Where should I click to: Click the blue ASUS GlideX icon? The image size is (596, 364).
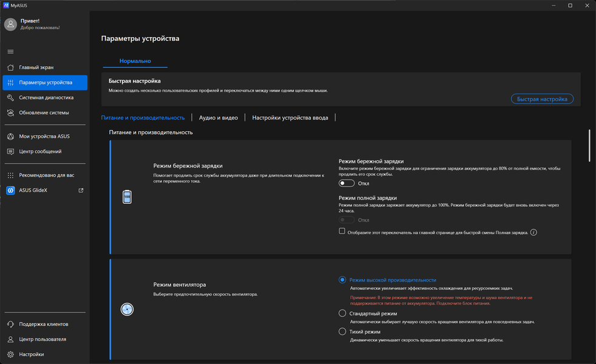pos(11,190)
